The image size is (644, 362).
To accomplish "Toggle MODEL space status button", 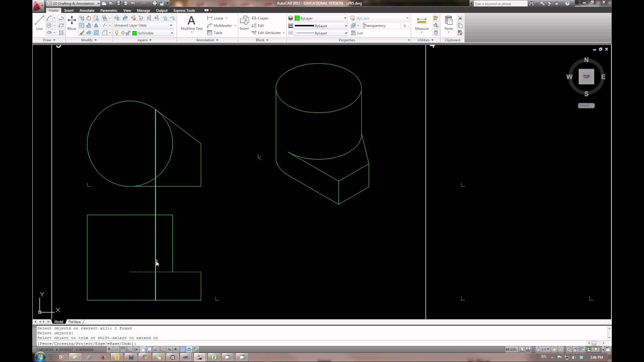I will [511, 349].
